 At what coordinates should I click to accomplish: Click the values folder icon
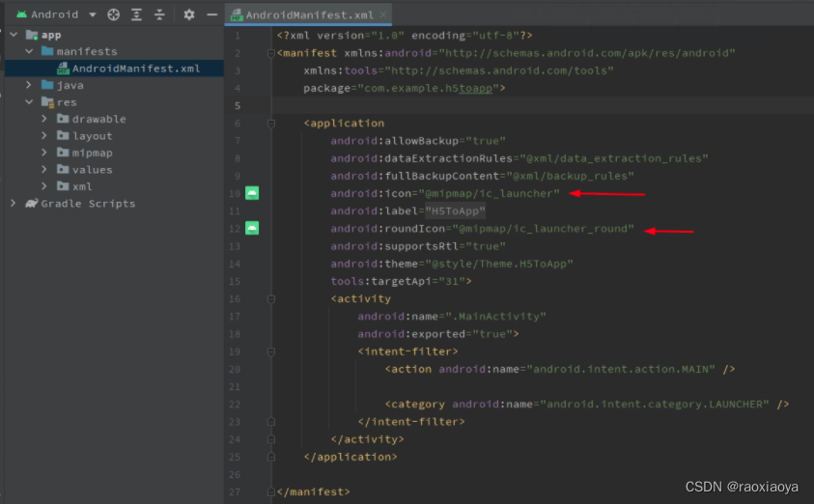click(x=63, y=169)
